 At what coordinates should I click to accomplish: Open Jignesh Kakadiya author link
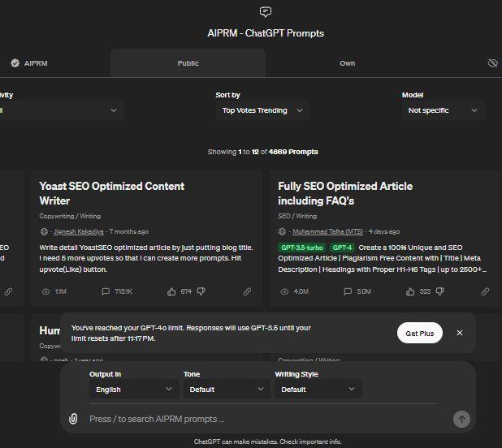(79, 231)
